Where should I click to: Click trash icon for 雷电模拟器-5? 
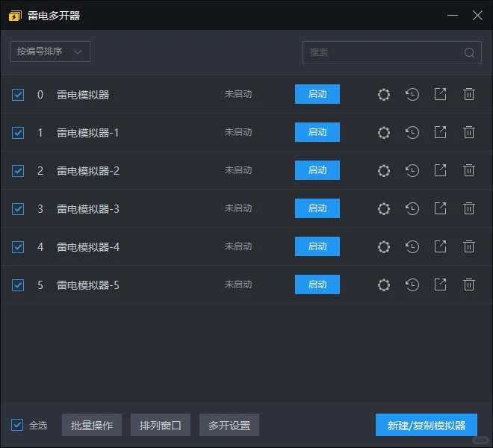tap(469, 284)
